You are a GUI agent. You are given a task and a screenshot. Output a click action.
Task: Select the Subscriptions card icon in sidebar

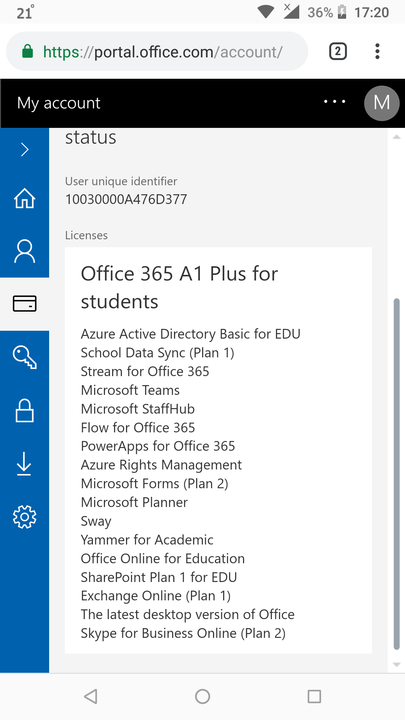coord(25,304)
